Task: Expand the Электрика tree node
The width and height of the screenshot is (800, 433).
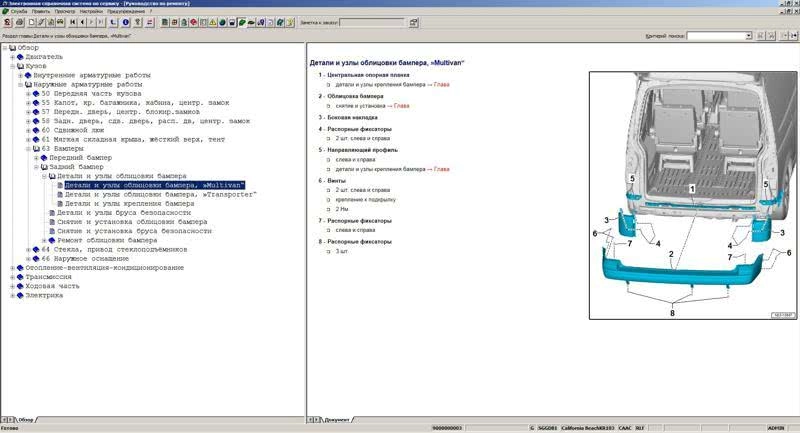Action: coord(12,295)
